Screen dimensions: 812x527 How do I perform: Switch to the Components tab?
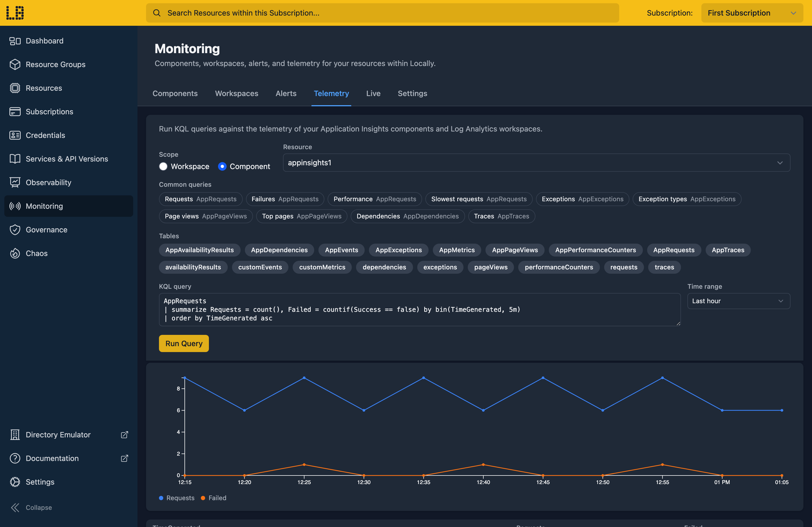(x=175, y=93)
